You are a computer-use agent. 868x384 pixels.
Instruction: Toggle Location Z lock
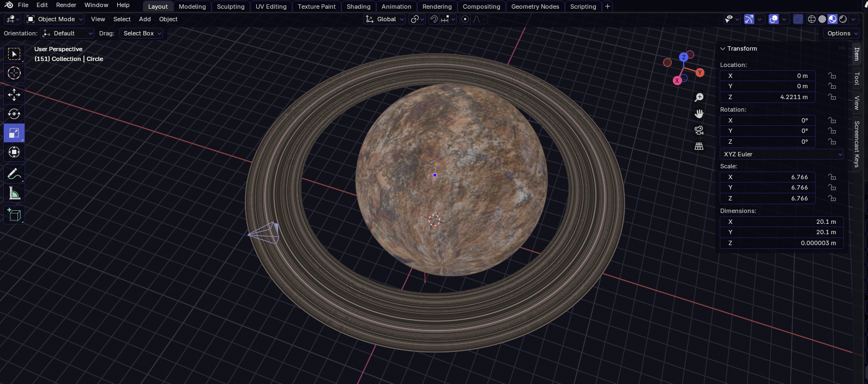[x=832, y=97]
